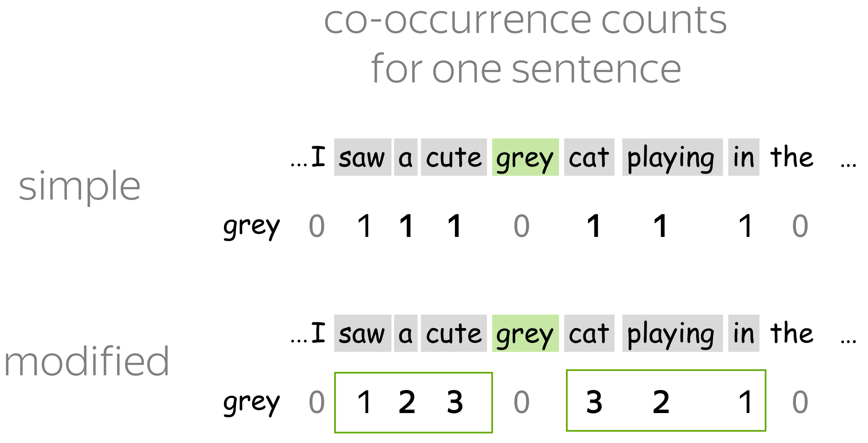Click 'cat' in the simple sentence

click(x=589, y=157)
